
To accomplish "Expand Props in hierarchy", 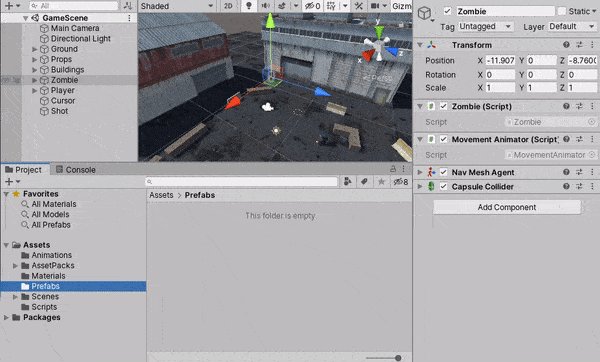I will coord(35,59).
